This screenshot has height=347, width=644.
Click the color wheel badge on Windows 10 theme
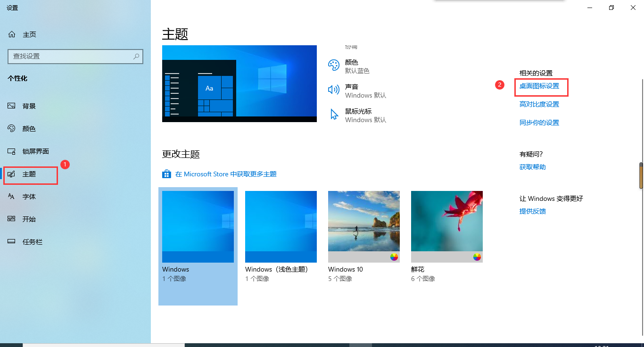click(394, 257)
